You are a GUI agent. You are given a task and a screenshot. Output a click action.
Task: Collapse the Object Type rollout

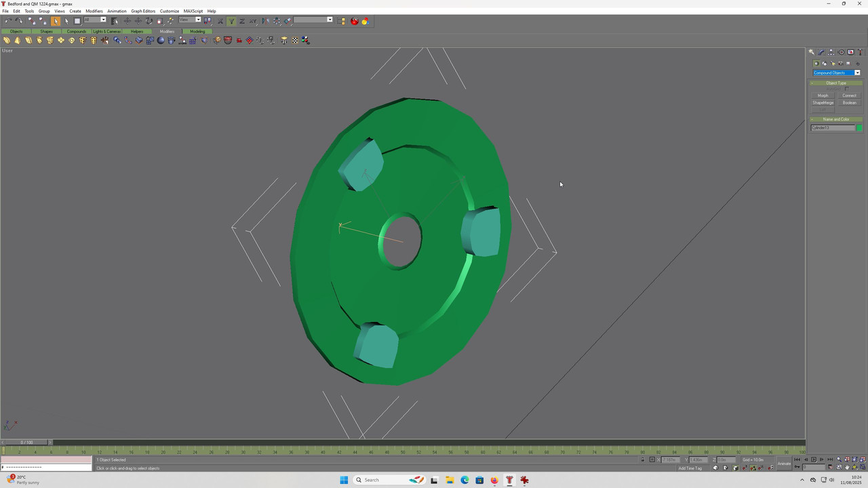pyautogui.click(x=836, y=83)
